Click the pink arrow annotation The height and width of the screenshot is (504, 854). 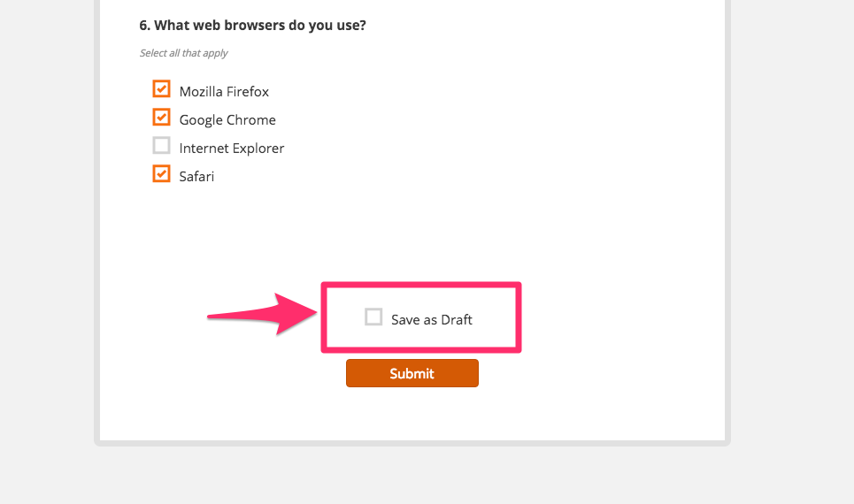click(263, 314)
